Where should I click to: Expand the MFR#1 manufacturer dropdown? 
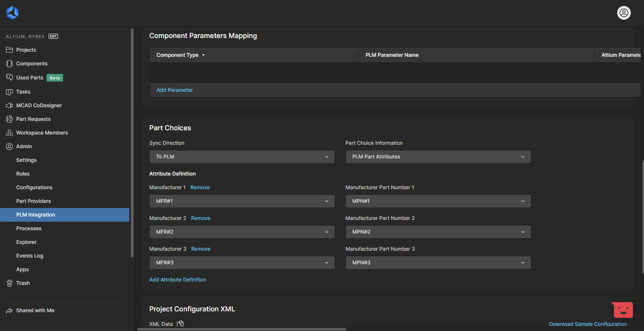(x=242, y=201)
